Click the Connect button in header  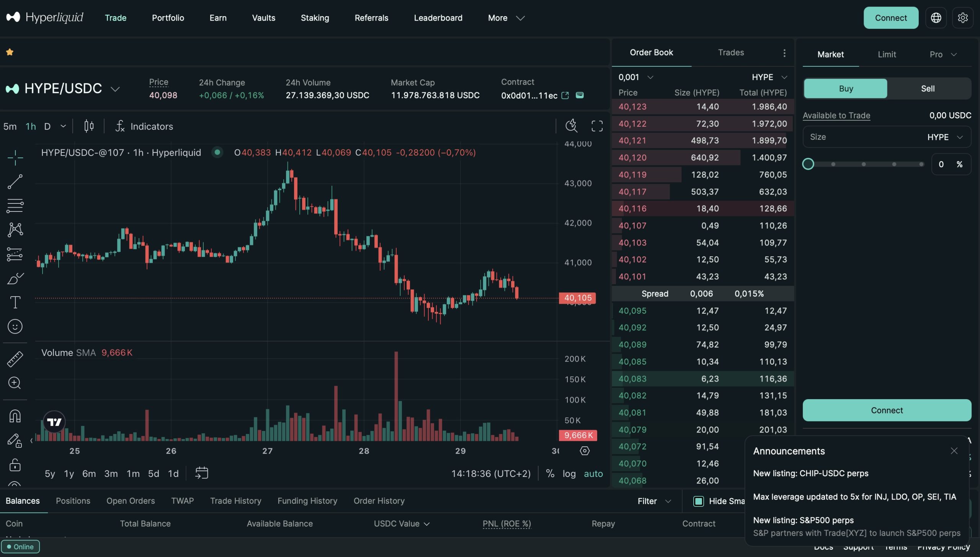click(x=890, y=18)
